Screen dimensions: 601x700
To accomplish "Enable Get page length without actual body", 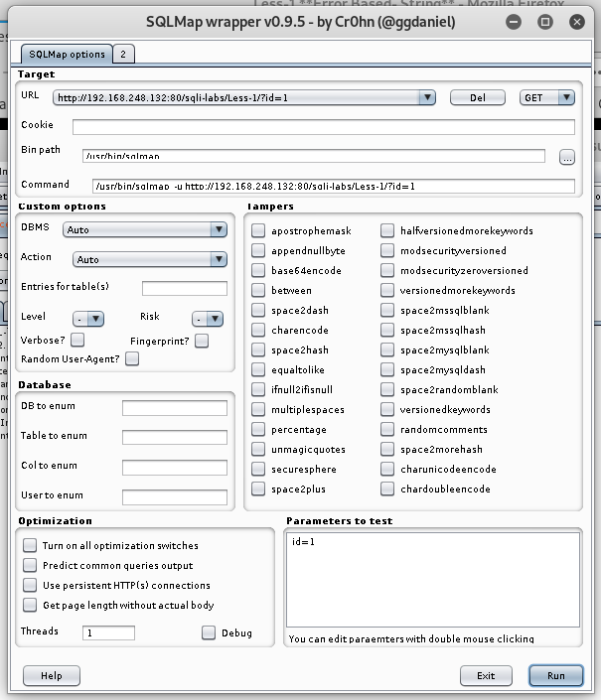I will pyautogui.click(x=30, y=605).
